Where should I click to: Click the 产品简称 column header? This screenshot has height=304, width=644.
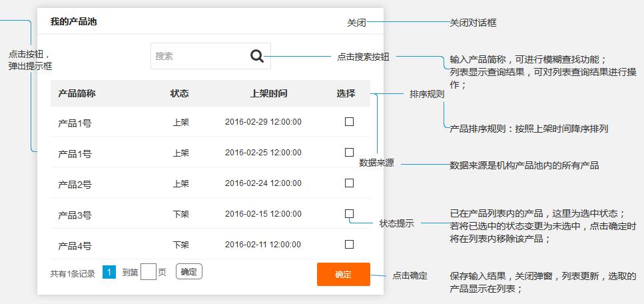77,93
